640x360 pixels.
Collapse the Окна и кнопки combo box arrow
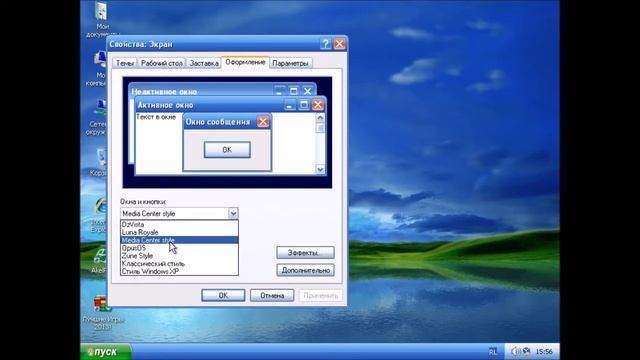click(233, 213)
